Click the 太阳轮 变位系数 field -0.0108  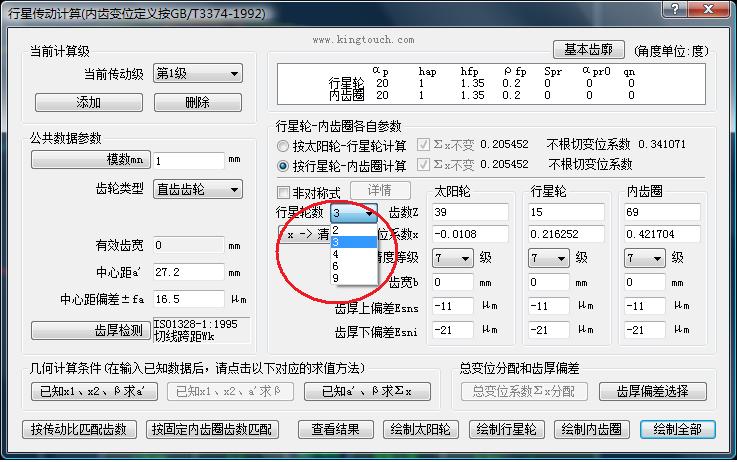tap(470, 234)
